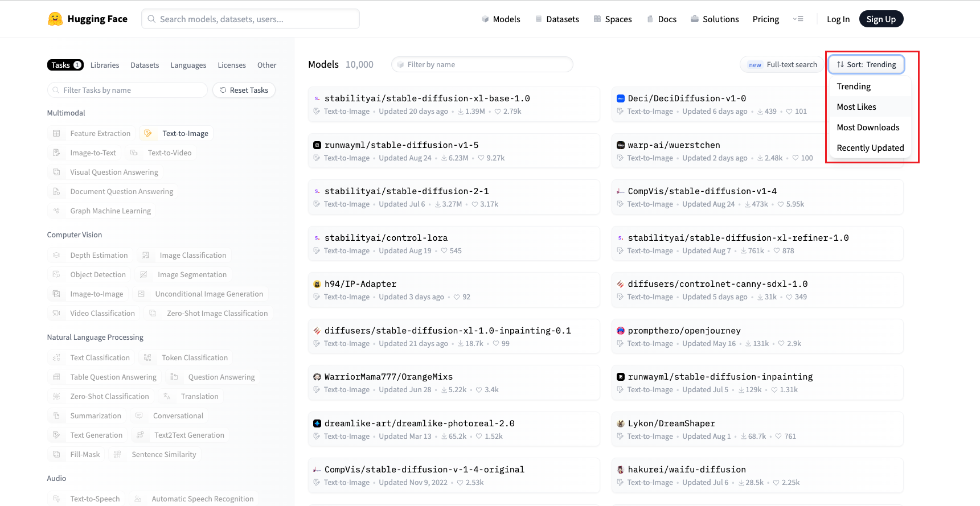Focus the Search models, datasets, users field
Viewport: 980px width, 506px height.
[251, 19]
